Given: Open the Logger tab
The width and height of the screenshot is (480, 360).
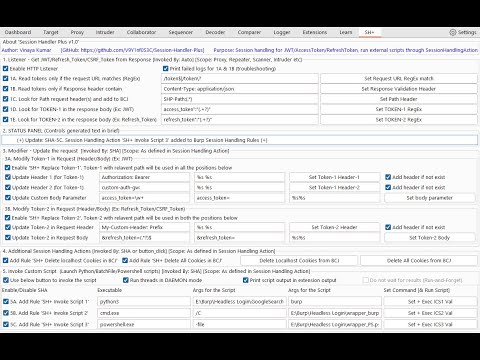Looking at the screenshot, I should point(282,32).
